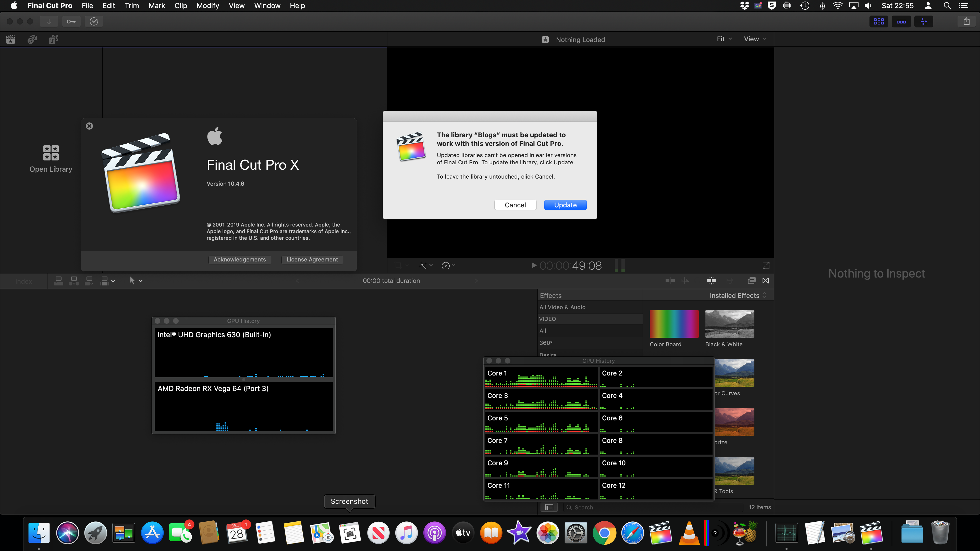Toggle the Browser panel visibility button
The height and width of the screenshot is (551, 980).
click(x=879, y=21)
